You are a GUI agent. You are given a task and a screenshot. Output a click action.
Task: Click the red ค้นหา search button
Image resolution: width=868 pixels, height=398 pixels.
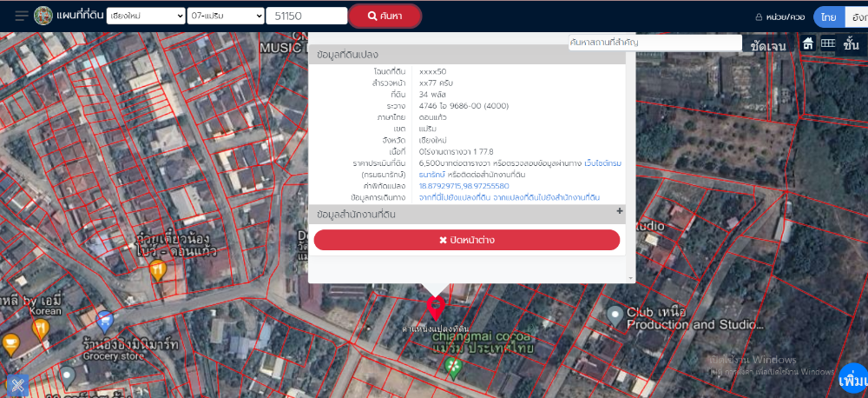[x=385, y=16]
